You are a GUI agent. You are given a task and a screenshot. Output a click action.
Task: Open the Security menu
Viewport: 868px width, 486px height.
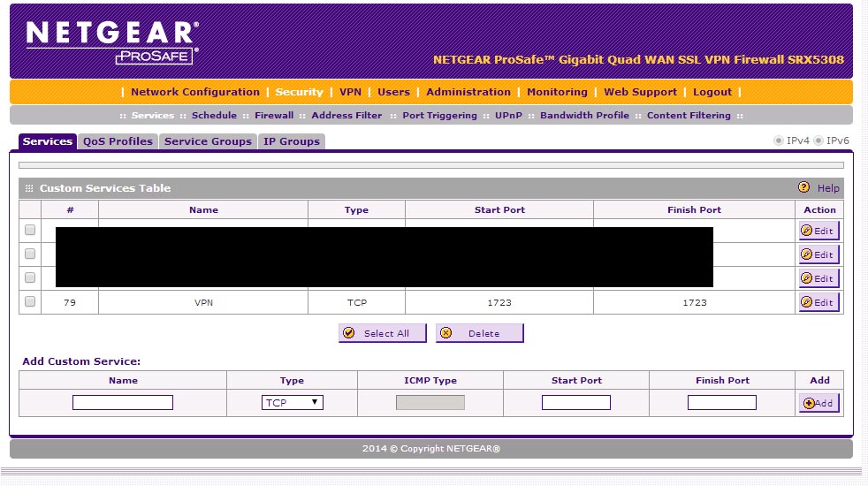[x=299, y=92]
